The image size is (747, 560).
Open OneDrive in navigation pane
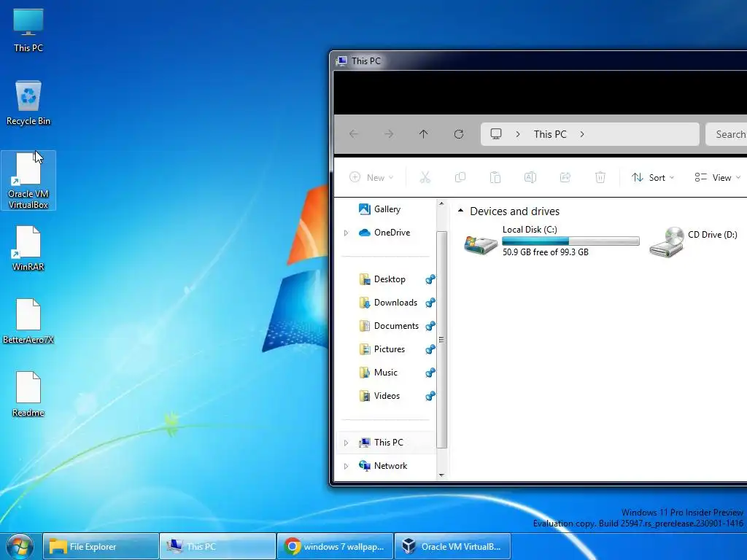coord(386,233)
